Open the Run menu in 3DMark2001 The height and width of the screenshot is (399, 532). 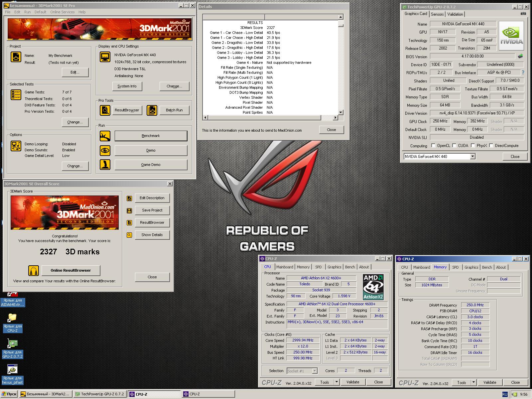click(x=28, y=12)
